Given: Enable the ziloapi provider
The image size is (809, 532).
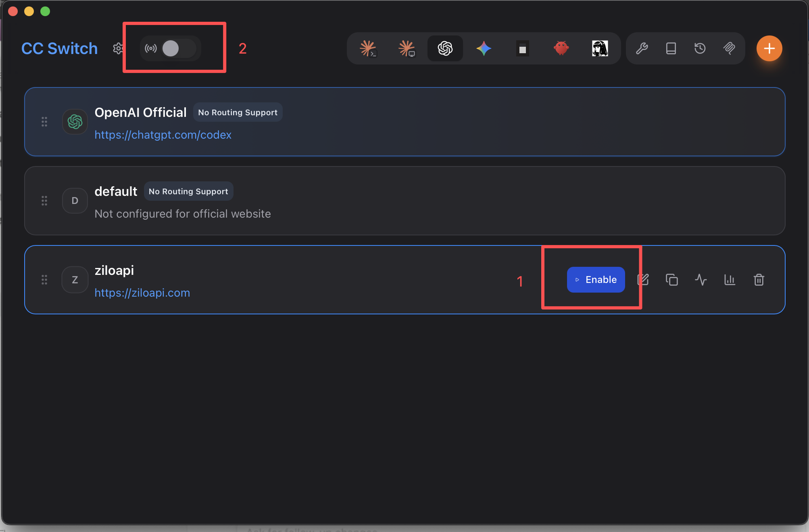Looking at the screenshot, I should (x=596, y=280).
